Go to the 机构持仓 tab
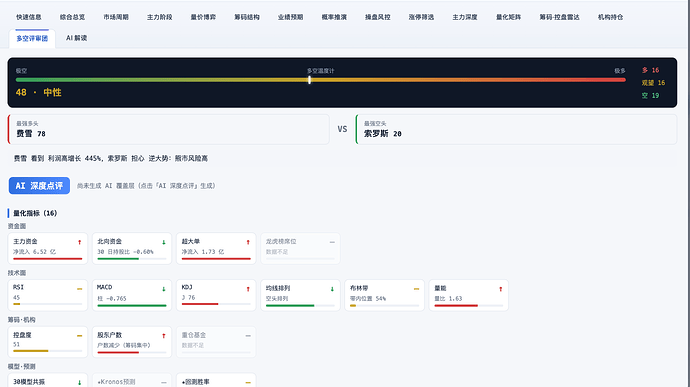Viewport: 690px width, 387px height. [610, 17]
